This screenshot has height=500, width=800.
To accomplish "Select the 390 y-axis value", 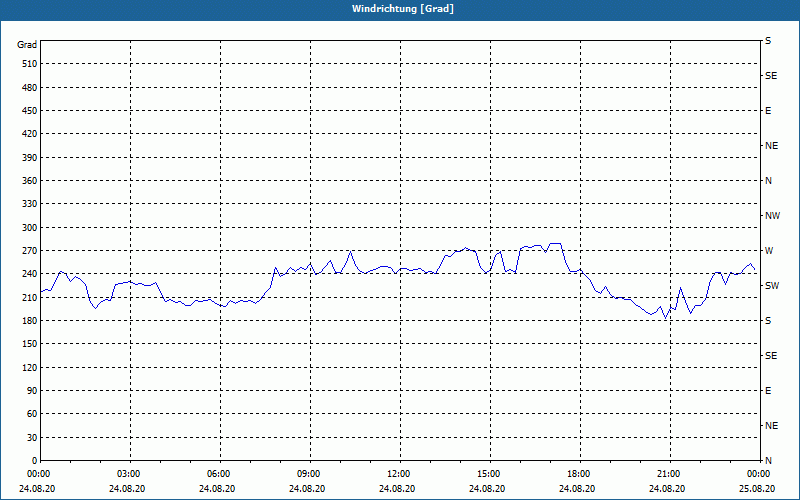I will [x=30, y=158].
